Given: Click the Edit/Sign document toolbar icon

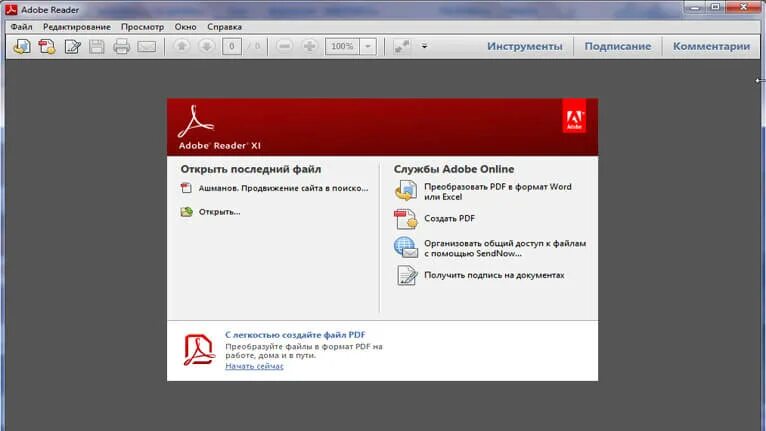Looking at the screenshot, I should [72, 46].
